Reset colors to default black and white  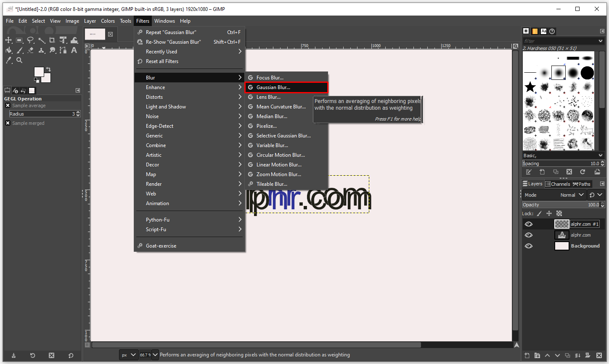[36, 80]
